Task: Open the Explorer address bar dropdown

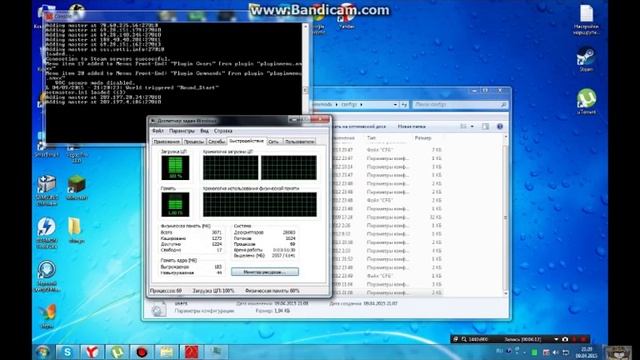Action: pyautogui.click(x=395, y=104)
